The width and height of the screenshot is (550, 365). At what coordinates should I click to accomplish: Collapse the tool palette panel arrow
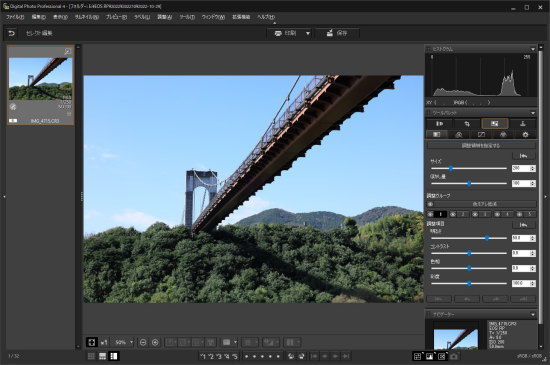[533, 113]
